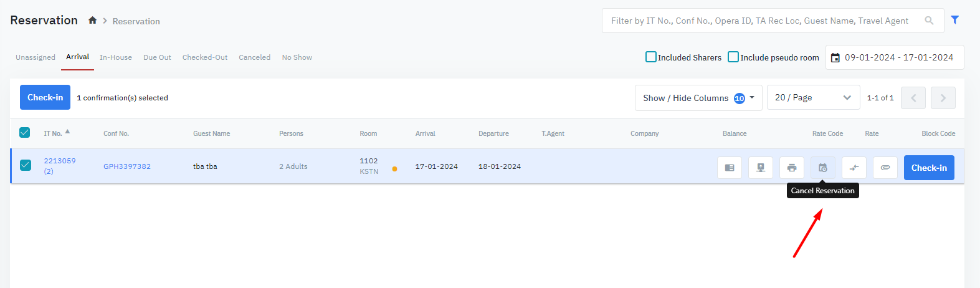Sort by the IT No. column header
980x288 pixels.
[54, 133]
